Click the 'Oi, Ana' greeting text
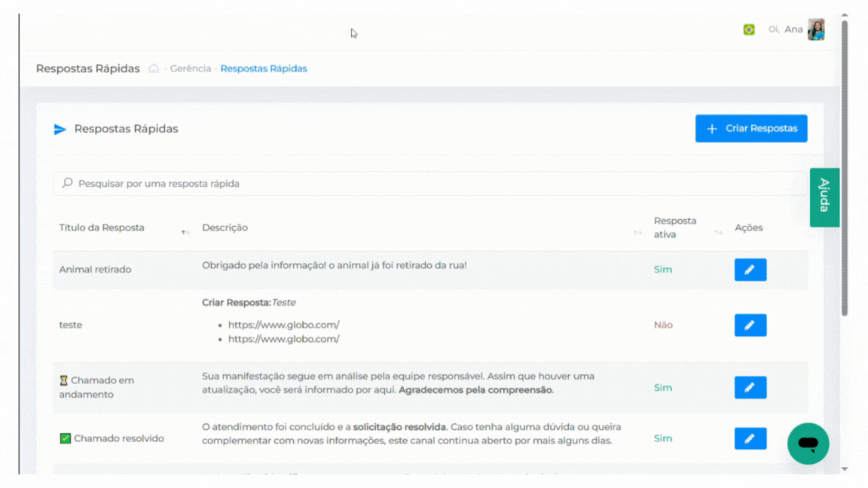 tap(785, 29)
